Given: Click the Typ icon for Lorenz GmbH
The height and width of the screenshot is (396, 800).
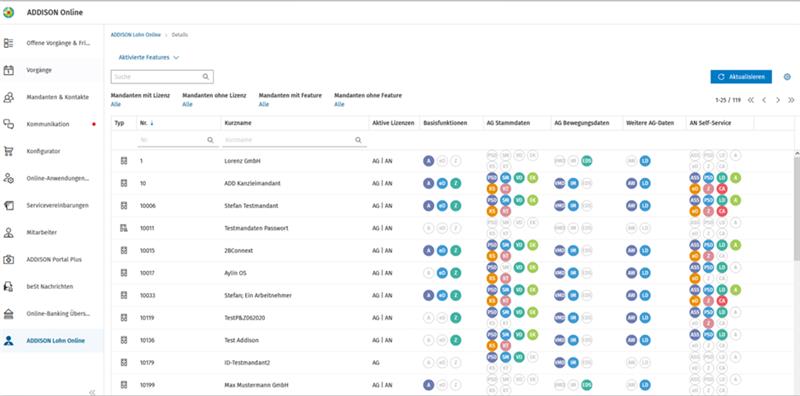Looking at the screenshot, I should point(123,161).
